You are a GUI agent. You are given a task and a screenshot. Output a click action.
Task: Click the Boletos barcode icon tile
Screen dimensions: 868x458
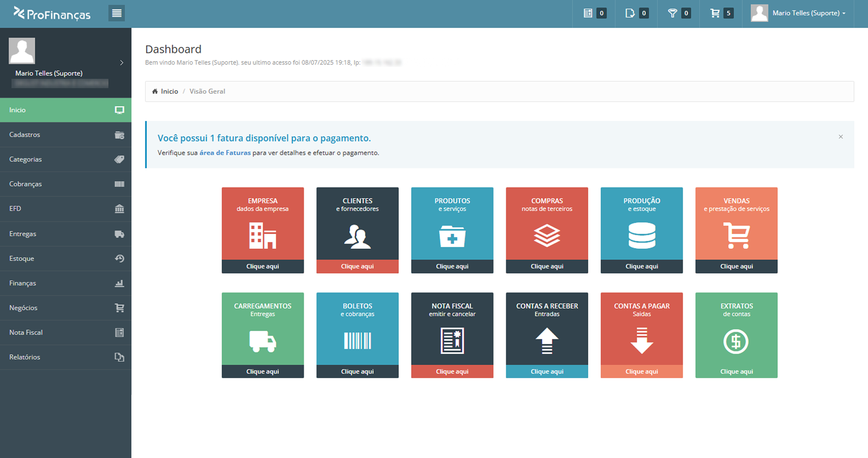coord(357,341)
